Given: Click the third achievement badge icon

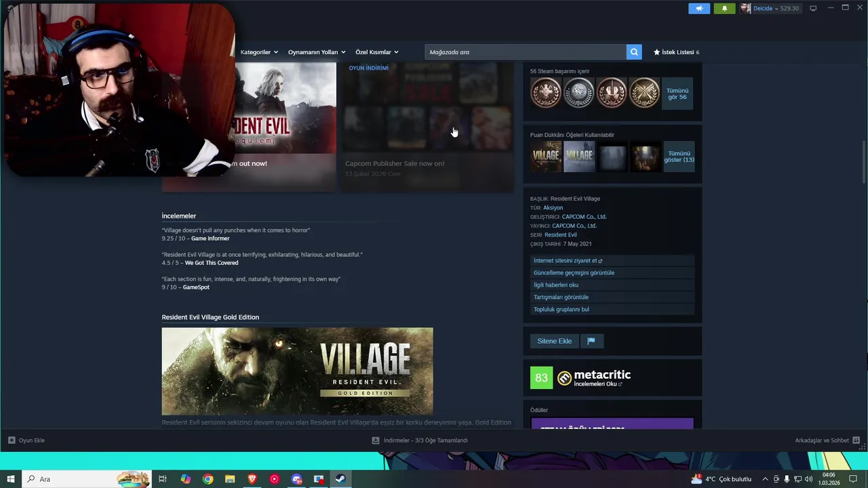Looking at the screenshot, I should (x=612, y=93).
